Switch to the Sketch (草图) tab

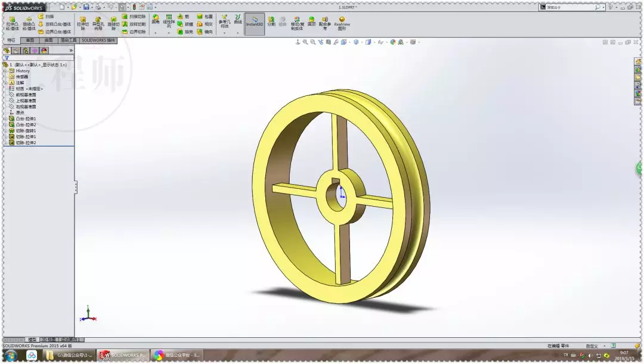point(30,41)
